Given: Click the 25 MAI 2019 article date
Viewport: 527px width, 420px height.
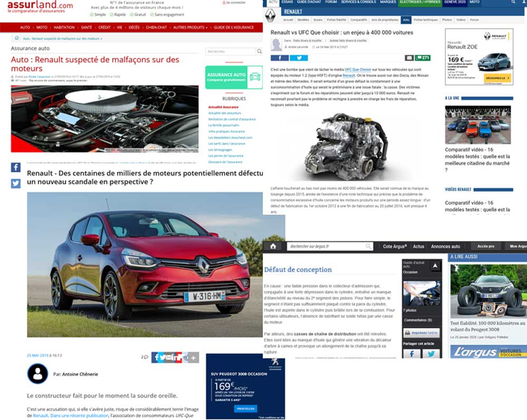Looking at the screenshot, I should [x=37, y=355].
